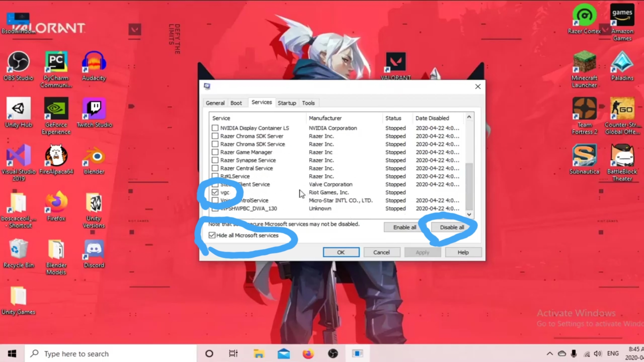Select Visual Studio 2019 desktop icon
This screenshot has height=362, width=644.
(18, 163)
